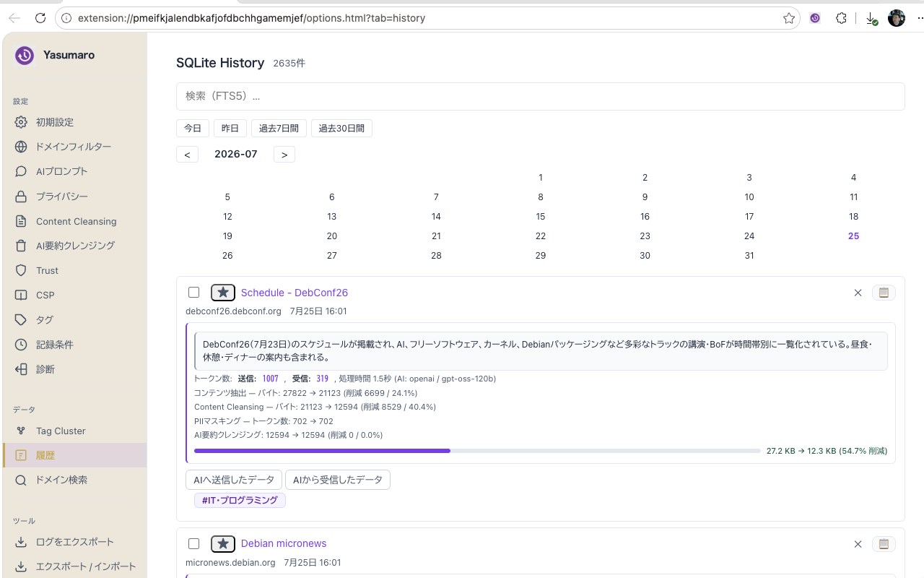Image resolution: width=924 pixels, height=578 pixels.
Task: Select the 履歴 tab
Action: point(74,455)
